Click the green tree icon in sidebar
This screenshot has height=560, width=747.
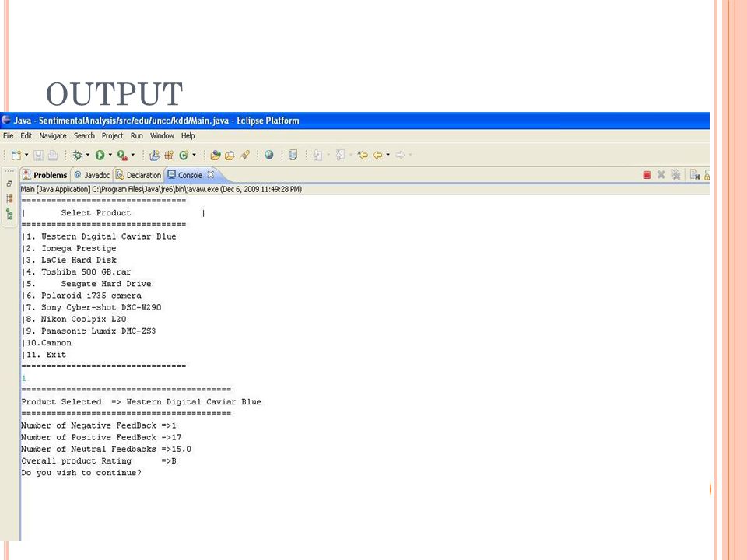(x=9, y=215)
